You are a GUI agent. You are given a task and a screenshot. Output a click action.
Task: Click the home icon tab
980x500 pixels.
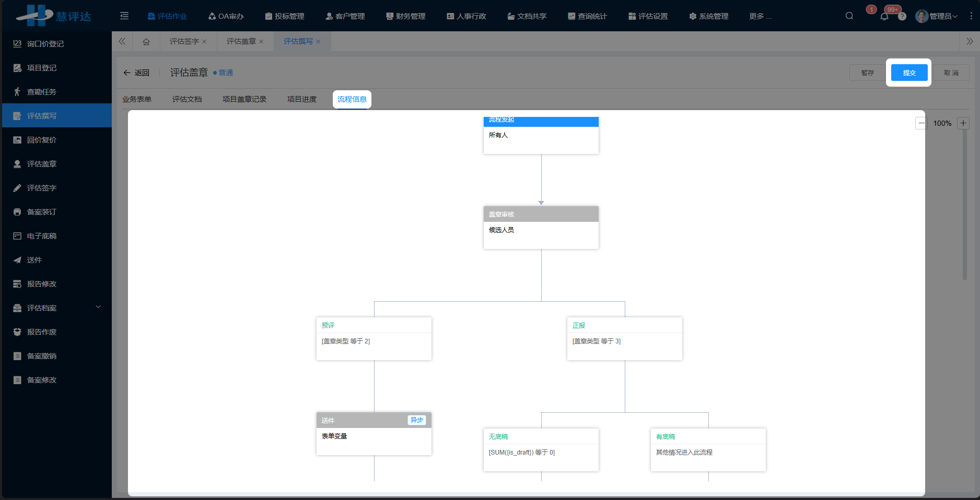pos(146,42)
